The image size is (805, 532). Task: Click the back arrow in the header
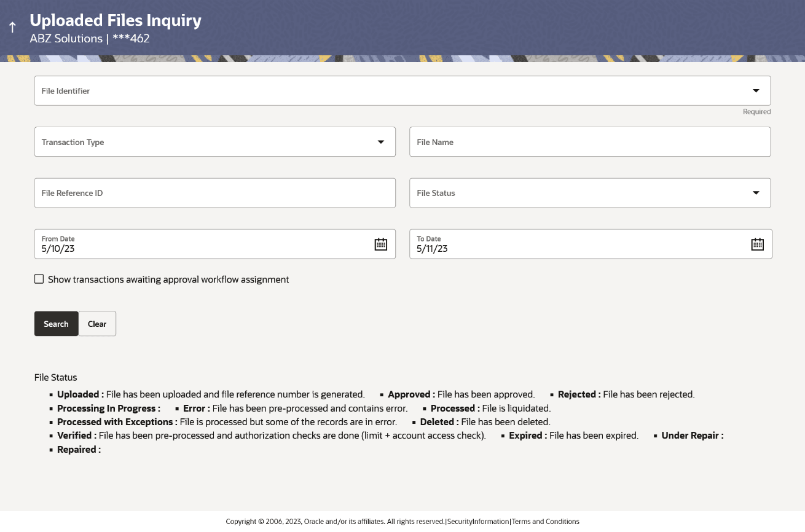tap(12, 27)
